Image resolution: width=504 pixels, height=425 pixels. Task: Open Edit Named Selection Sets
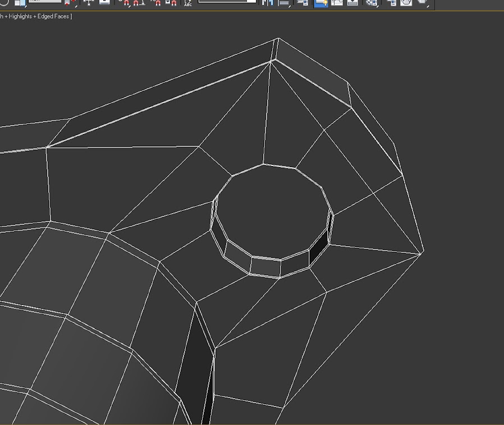pos(188,3)
